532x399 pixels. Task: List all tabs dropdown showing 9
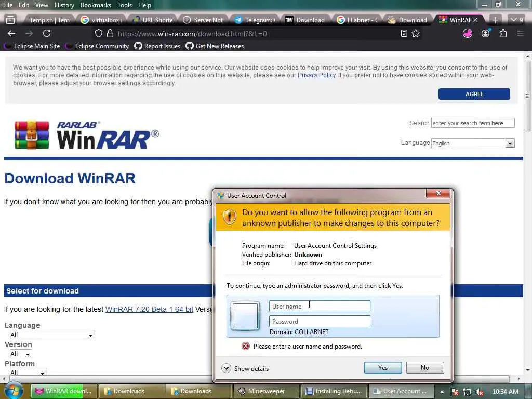click(517, 20)
